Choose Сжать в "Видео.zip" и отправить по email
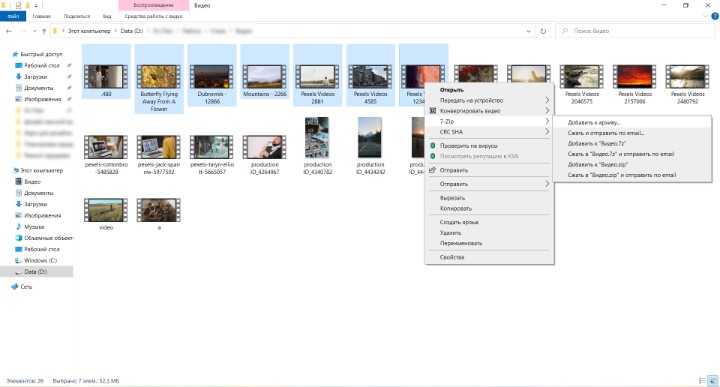Image resolution: width=720 pixels, height=387 pixels. 633,175
